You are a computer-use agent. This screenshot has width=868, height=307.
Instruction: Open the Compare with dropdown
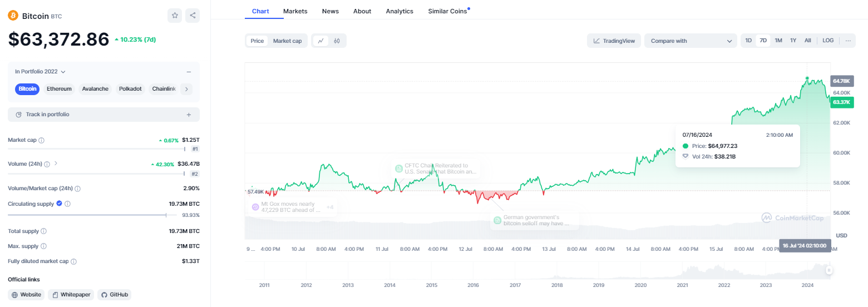pos(691,41)
